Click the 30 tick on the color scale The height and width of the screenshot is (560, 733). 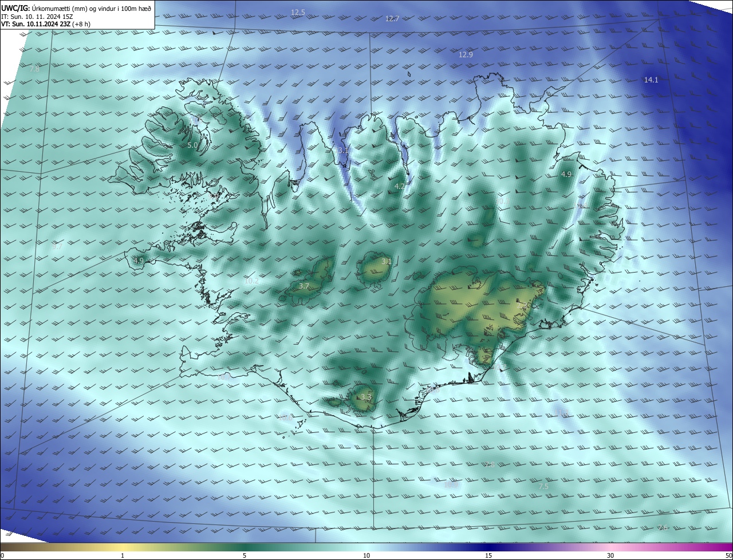610,556
